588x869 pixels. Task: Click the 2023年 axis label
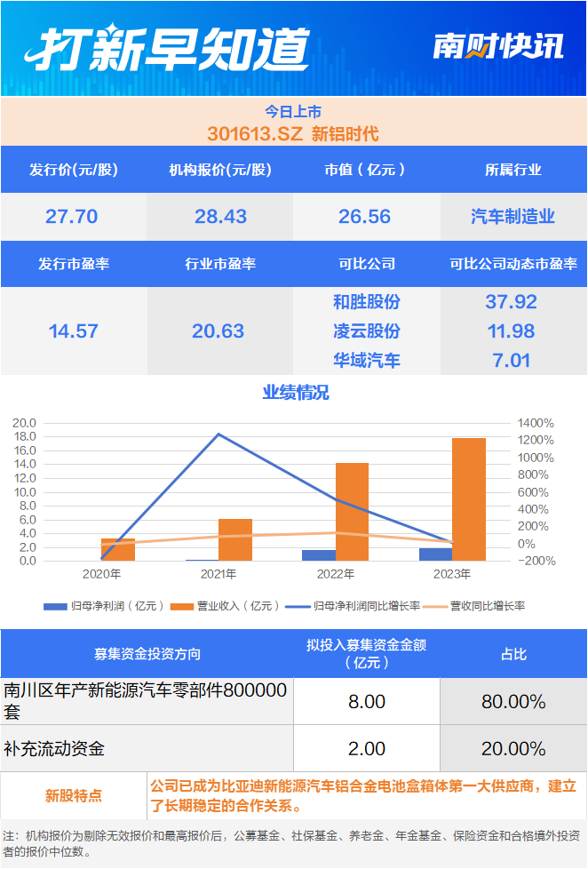[x=452, y=574]
